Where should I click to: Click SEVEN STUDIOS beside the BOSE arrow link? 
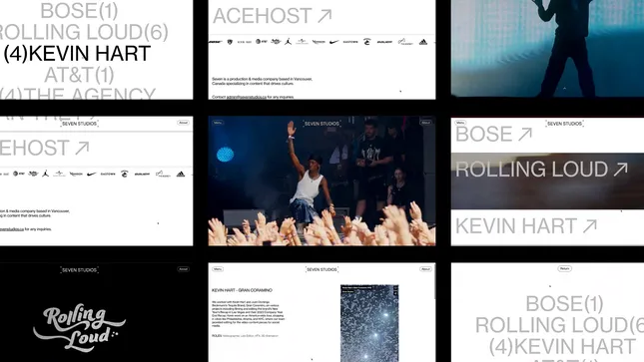565,124
